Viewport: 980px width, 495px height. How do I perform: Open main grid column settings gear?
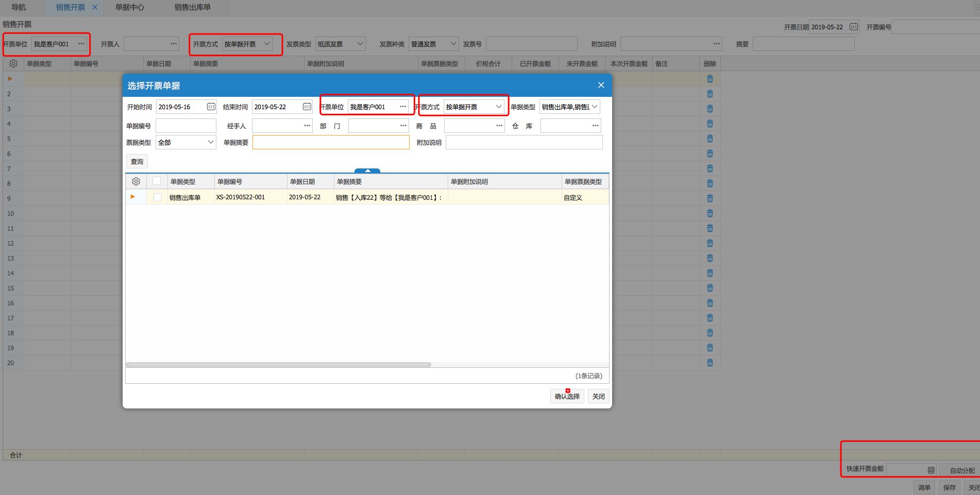[13, 63]
